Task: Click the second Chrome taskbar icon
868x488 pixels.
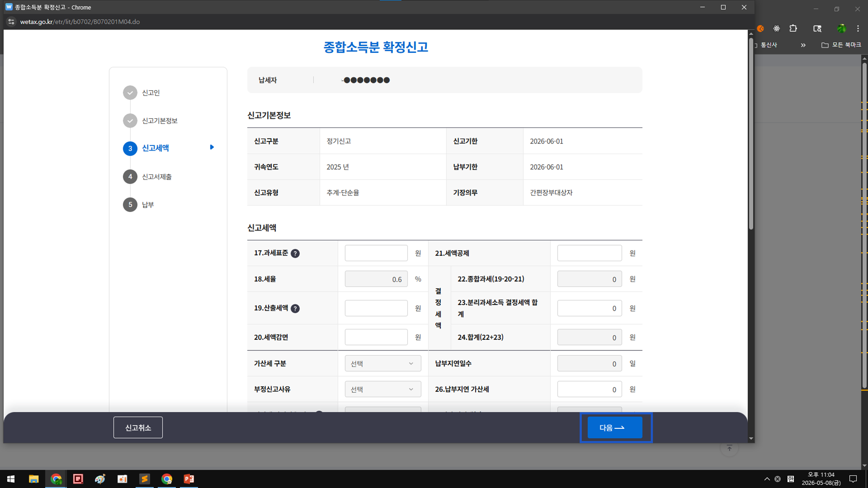Action: coord(167,479)
